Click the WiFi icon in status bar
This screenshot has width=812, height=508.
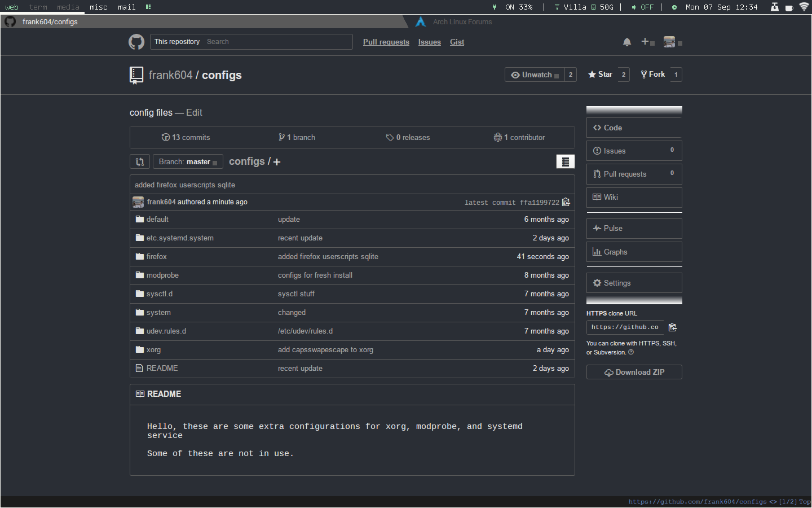coord(804,7)
